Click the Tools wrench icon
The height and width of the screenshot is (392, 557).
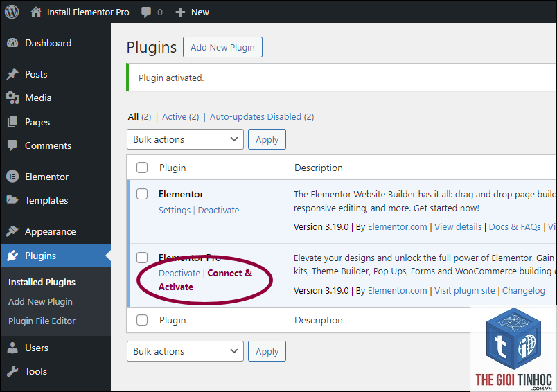pos(12,371)
